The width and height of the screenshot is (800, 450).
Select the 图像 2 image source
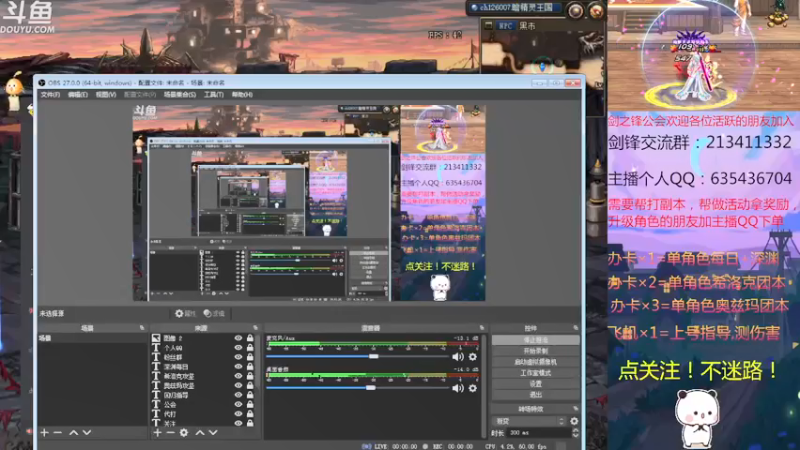[173, 338]
